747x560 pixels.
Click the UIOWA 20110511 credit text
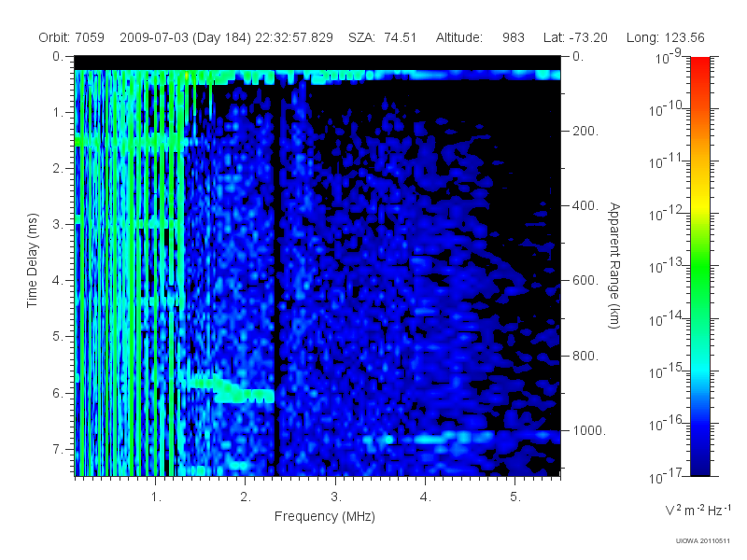[x=703, y=541]
